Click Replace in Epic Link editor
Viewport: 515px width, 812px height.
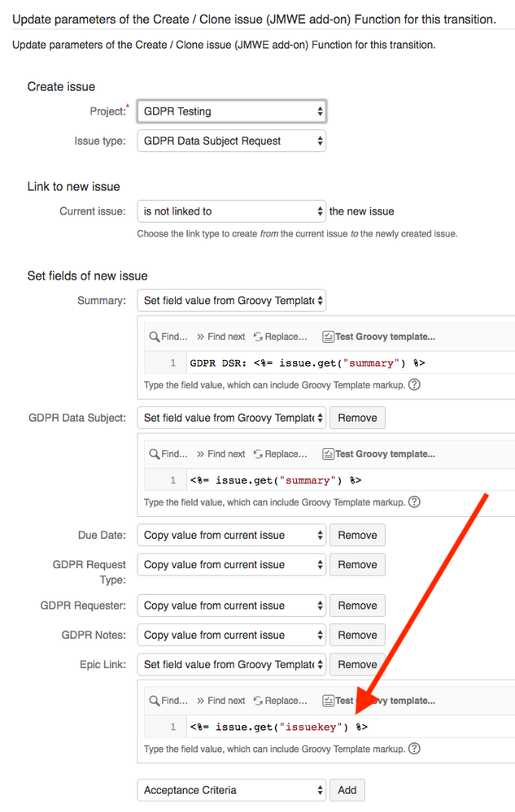pyautogui.click(x=281, y=701)
